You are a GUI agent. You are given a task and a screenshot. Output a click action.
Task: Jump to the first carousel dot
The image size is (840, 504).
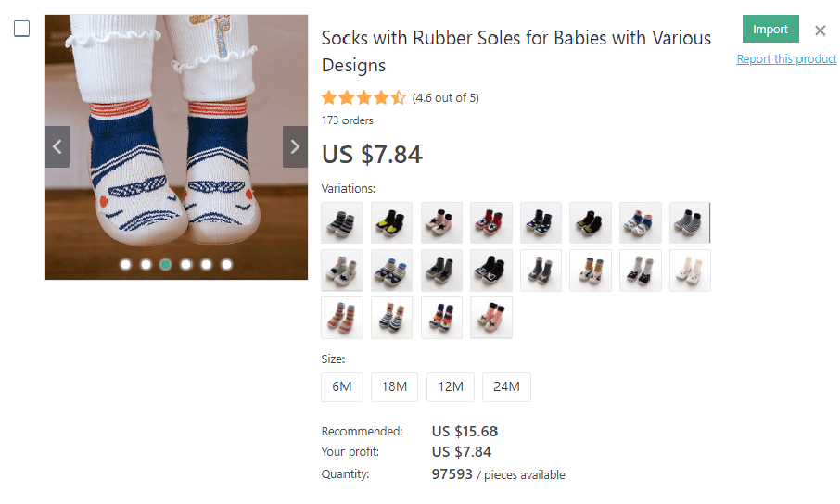click(125, 265)
